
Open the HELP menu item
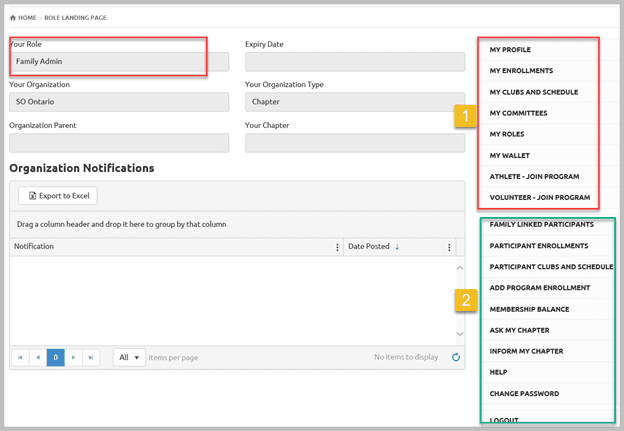tap(498, 372)
